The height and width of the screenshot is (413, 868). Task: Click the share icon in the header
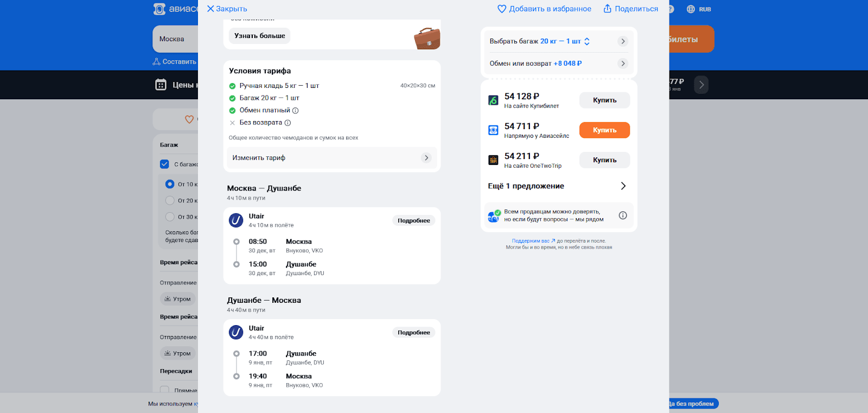[608, 9]
